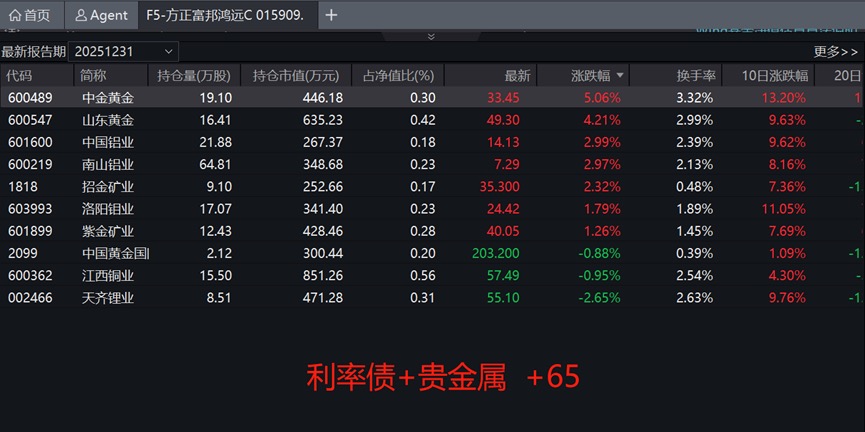Open the 更多>> link
The height and width of the screenshot is (432, 865).
(x=836, y=52)
